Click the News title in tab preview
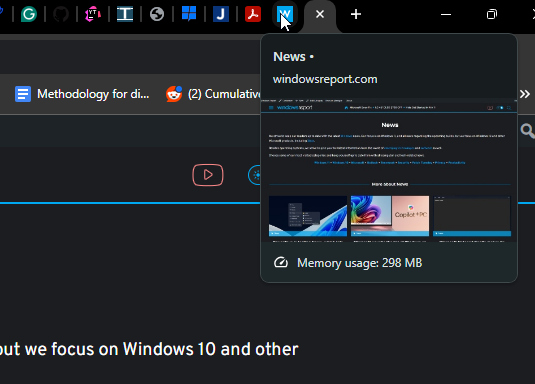 [289, 57]
